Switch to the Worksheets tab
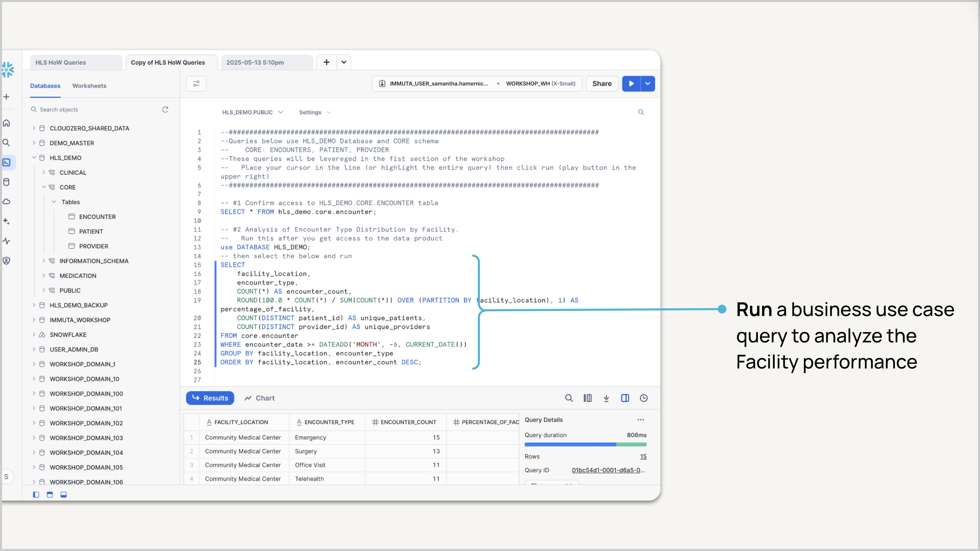 (89, 86)
